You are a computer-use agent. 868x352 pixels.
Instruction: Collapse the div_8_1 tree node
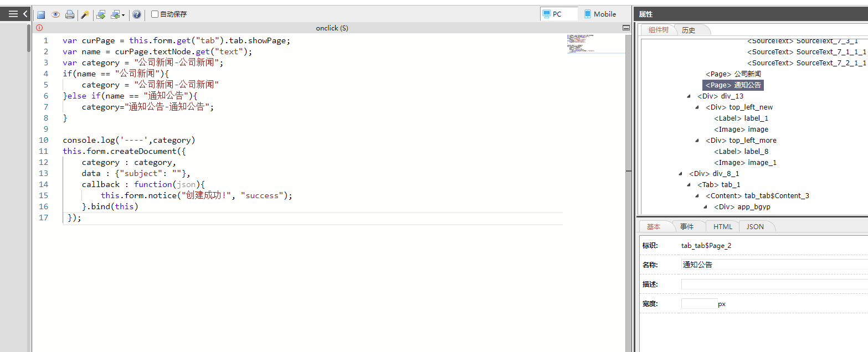[x=681, y=173]
